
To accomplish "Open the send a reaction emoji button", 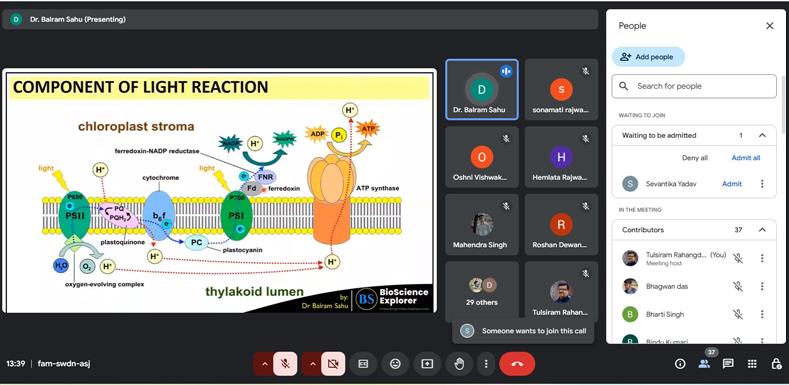I will [395, 364].
